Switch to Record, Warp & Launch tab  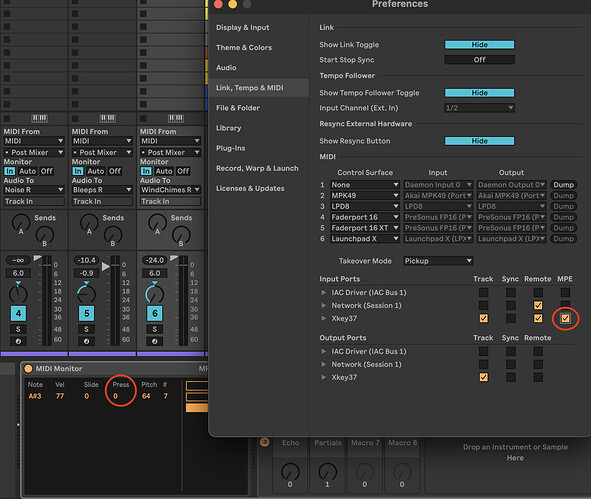click(257, 168)
